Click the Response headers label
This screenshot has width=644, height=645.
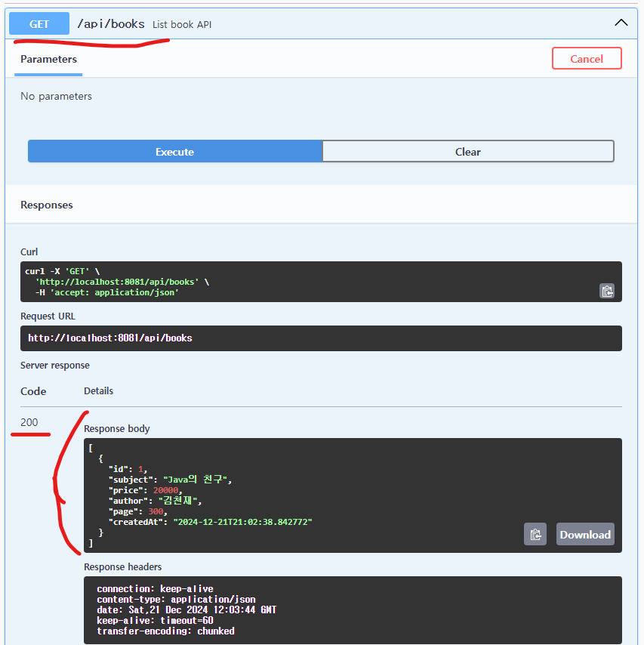click(x=122, y=567)
